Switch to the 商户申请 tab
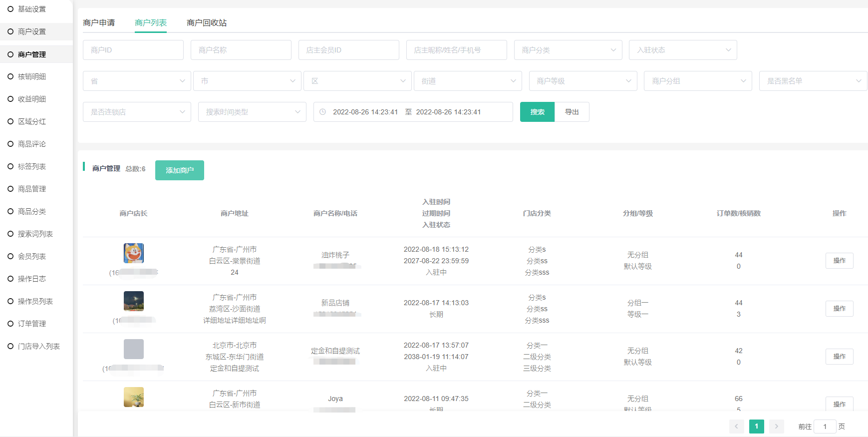Screen dimensions: 868x437 99,23
